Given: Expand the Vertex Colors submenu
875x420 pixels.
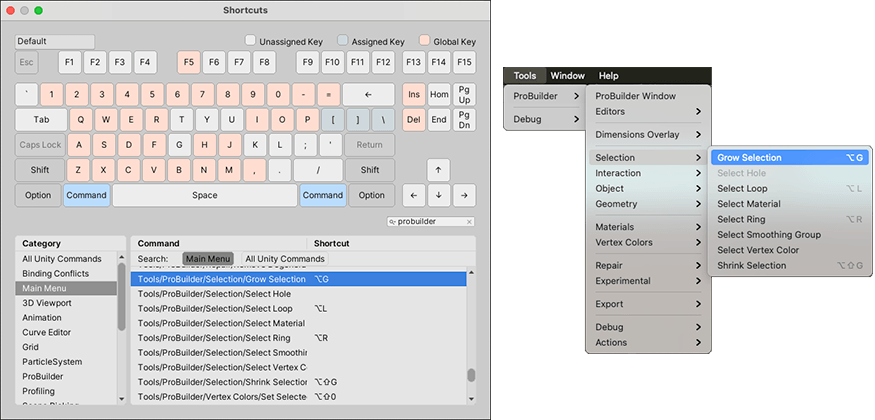Looking at the screenshot, I should click(647, 242).
